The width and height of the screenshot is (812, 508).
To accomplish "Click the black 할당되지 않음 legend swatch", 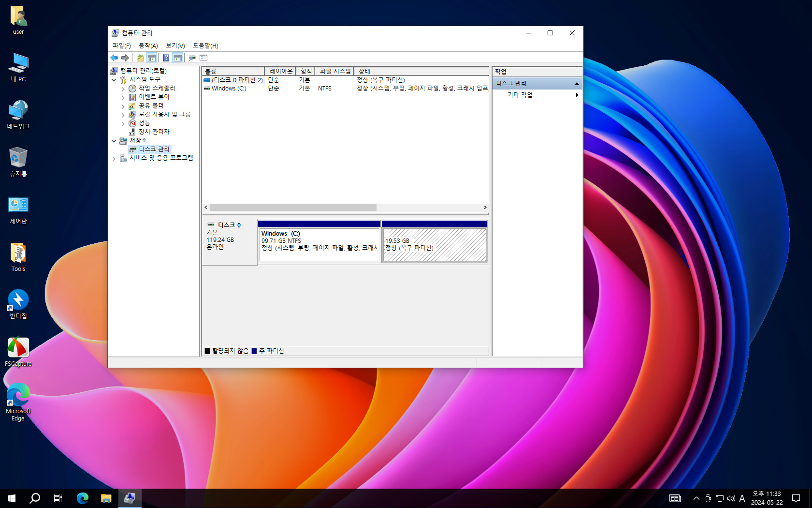I will (207, 351).
